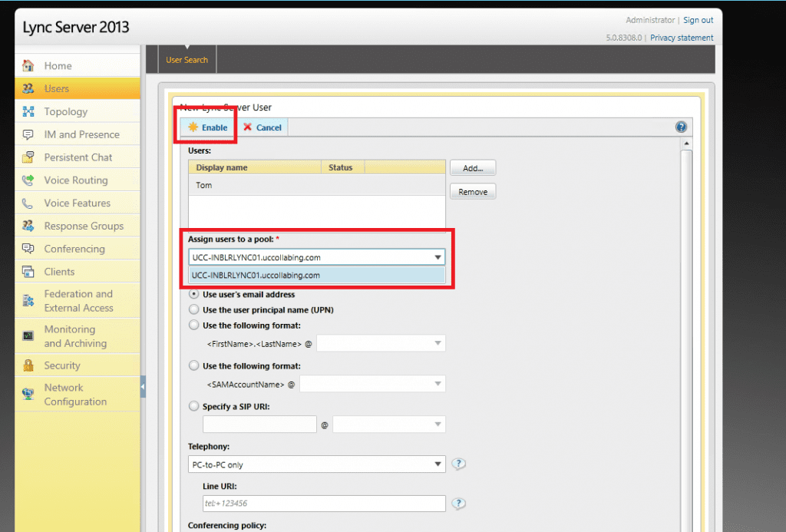The image size is (786, 532).
Task: Navigate to Persistent Chat
Action: 77,157
